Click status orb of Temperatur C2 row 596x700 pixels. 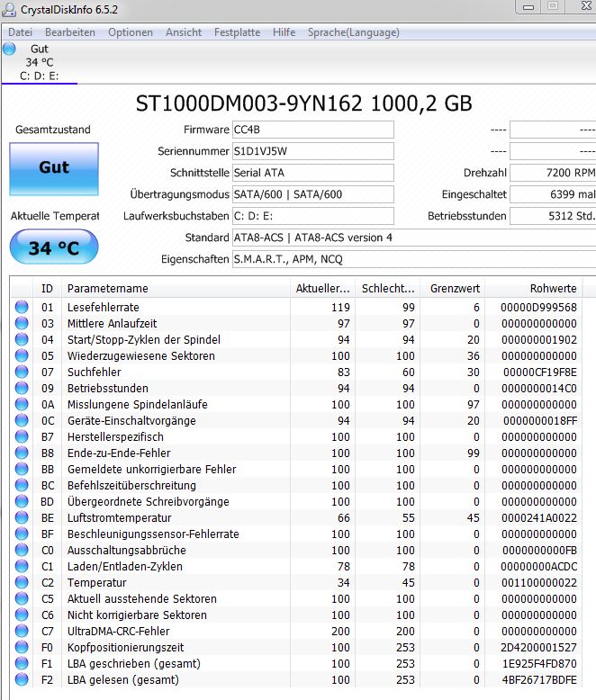[22, 582]
